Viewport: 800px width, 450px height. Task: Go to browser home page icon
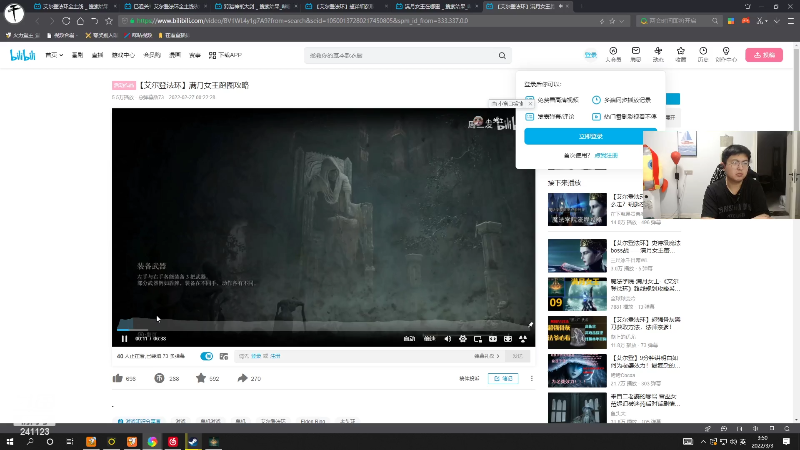[80, 21]
